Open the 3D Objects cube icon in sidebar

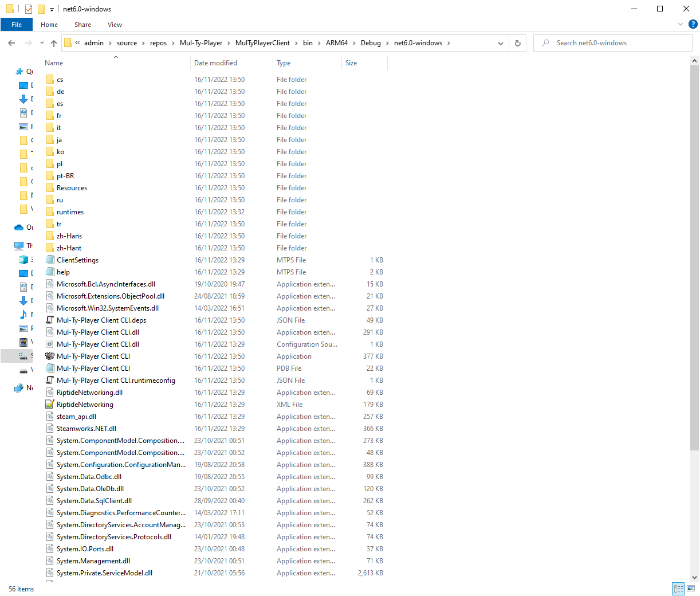click(x=23, y=260)
